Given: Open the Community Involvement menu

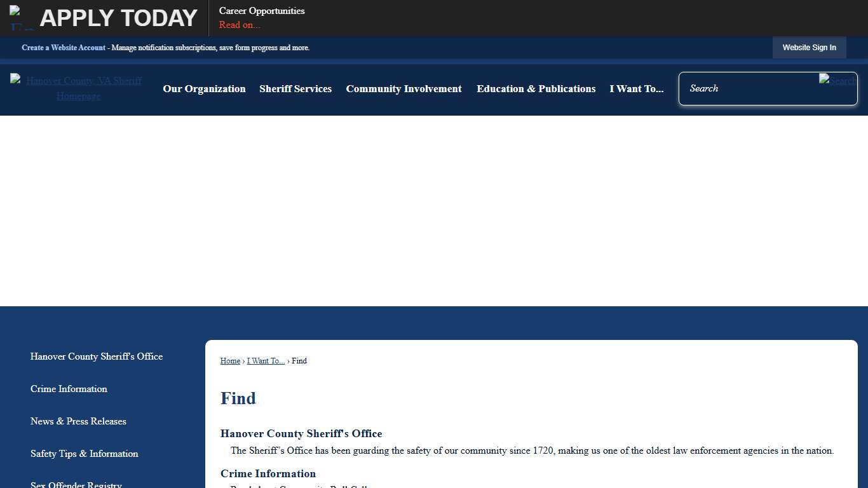Looking at the screenshot, I should tap(403, 89).
